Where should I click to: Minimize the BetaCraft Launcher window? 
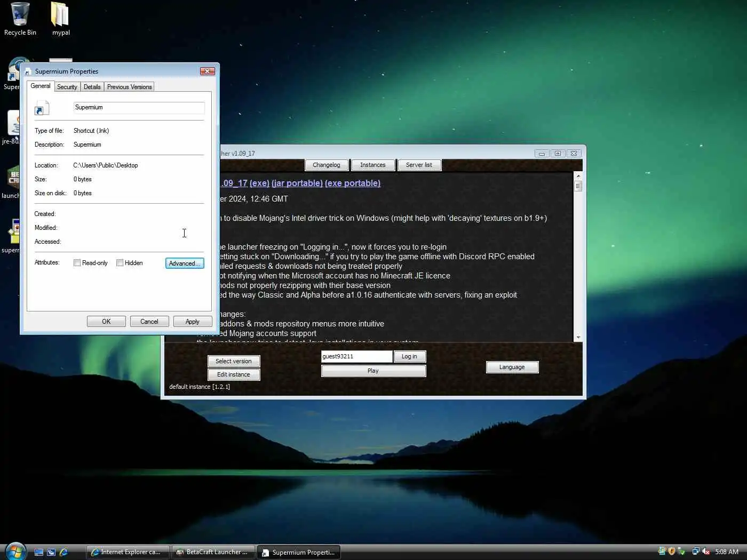[542, 154]
